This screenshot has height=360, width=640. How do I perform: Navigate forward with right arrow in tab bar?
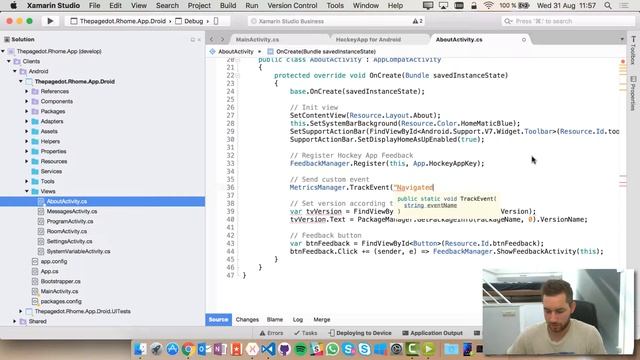coord(222,40)
